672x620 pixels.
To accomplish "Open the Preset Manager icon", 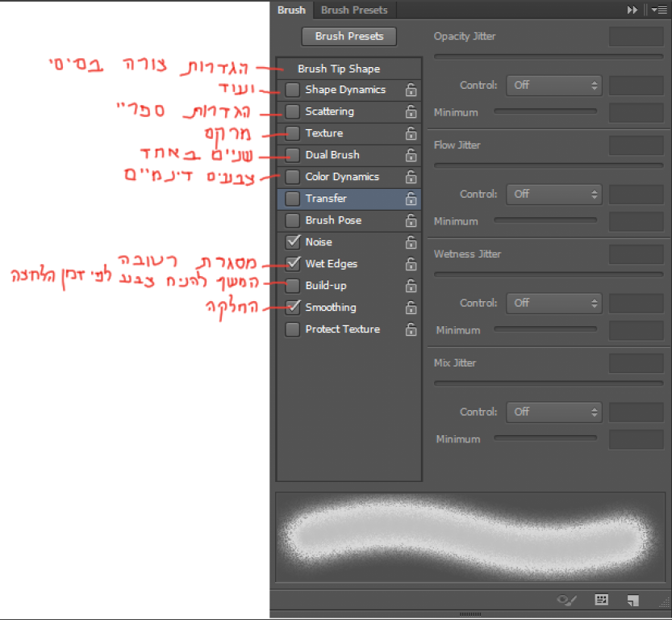I will pos(601,600).
